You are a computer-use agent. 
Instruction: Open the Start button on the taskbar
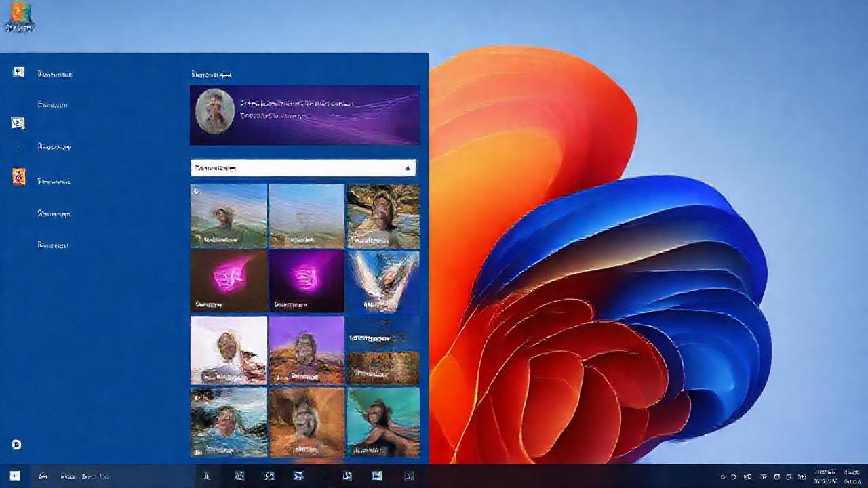(14, 476)
